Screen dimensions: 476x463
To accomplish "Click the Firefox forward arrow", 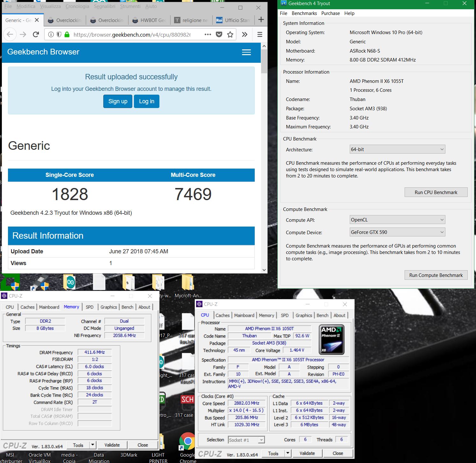I will [23, 34].
